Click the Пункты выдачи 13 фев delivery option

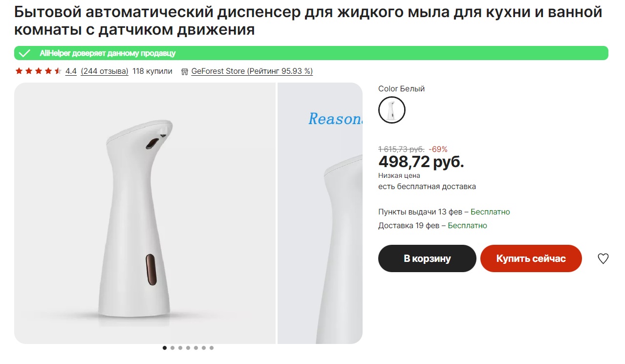(x=444, y=212)
